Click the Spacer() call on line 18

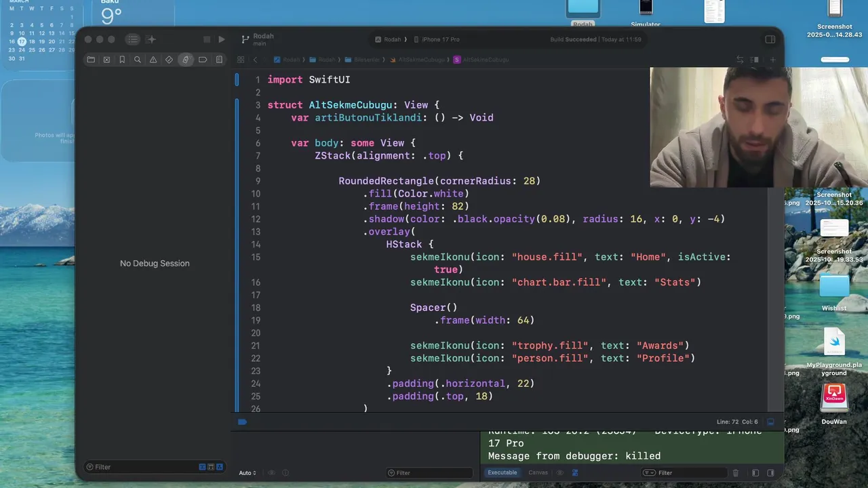433,308
